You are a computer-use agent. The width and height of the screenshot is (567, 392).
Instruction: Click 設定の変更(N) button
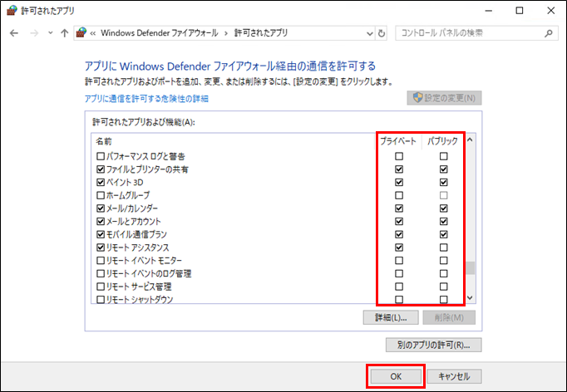[444, 98]
